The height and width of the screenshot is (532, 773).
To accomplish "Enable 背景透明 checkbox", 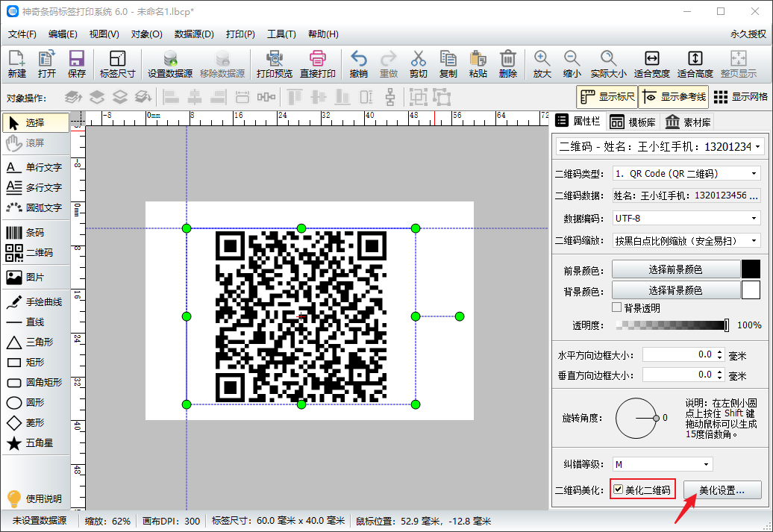I will [x=616, y=307].
